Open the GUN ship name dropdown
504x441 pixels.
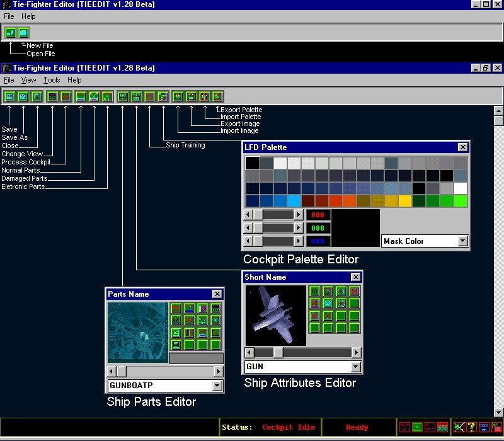click(x=356, y=367)
